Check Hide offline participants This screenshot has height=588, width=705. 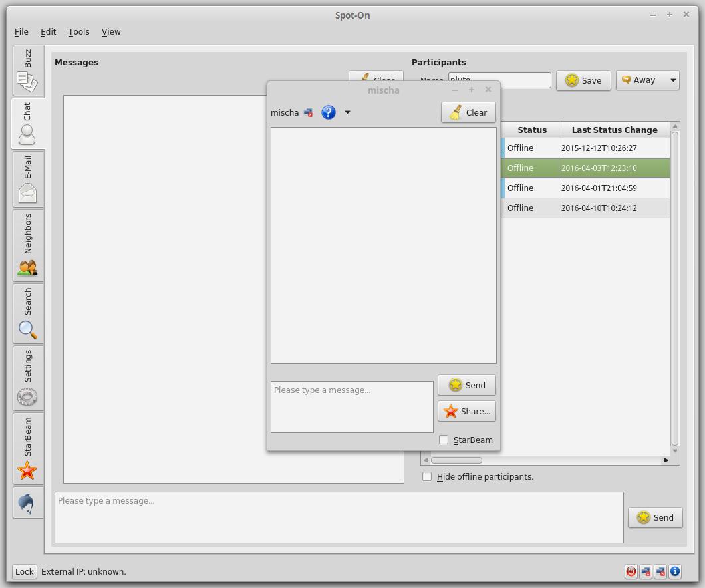tap(427, 476)
